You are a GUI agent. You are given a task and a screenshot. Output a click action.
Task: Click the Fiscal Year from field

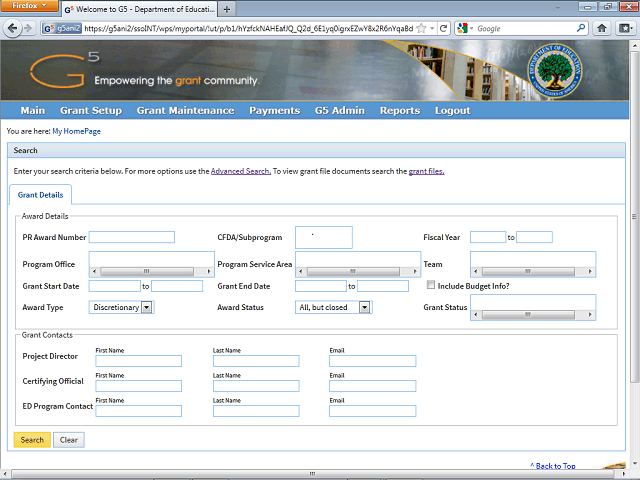click(x=488, y=237)
